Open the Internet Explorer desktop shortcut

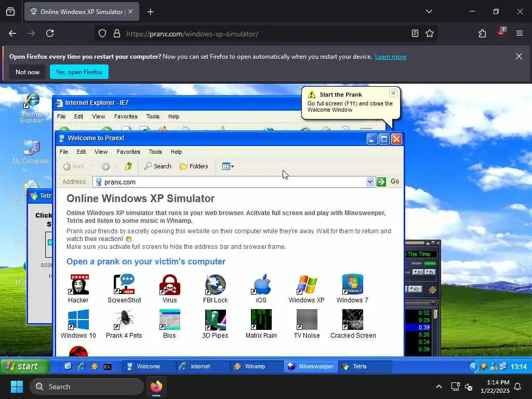pyautogui.click(x=32, y=108)
